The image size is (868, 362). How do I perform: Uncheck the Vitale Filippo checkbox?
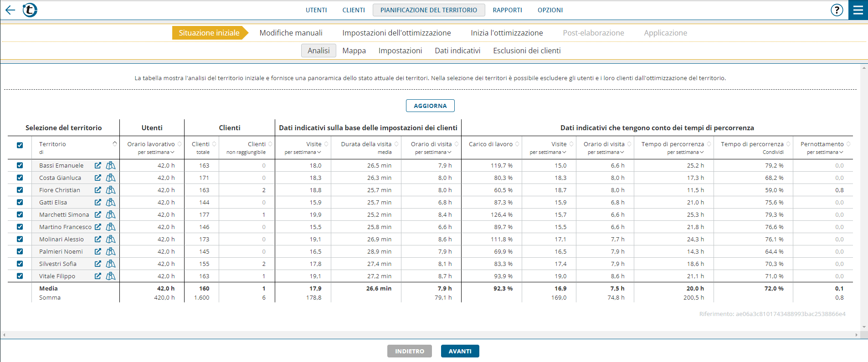[20, 276]
